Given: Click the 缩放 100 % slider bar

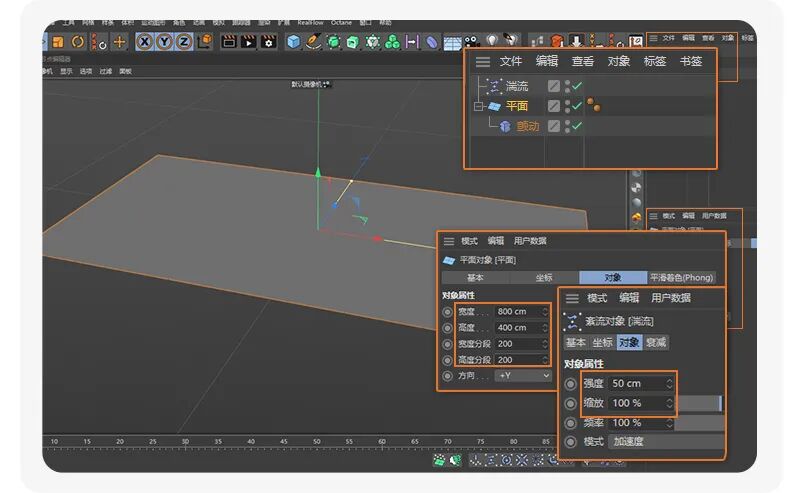Looking at the screenshot, I should coord(699,403).
